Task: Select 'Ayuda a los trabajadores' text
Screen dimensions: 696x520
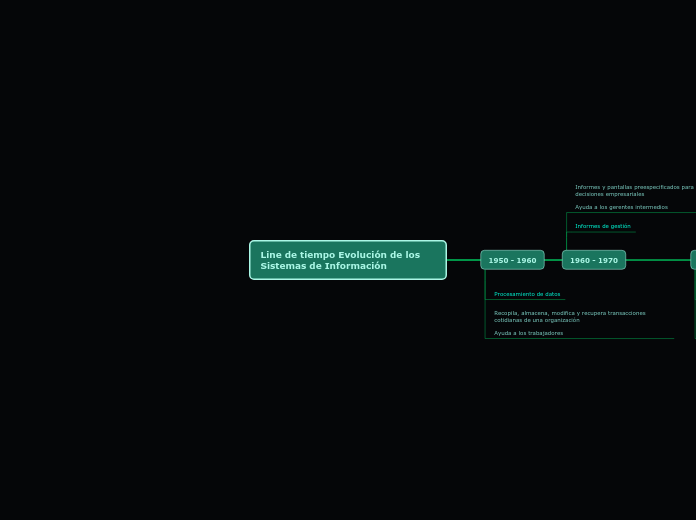Action: [528, 333]
